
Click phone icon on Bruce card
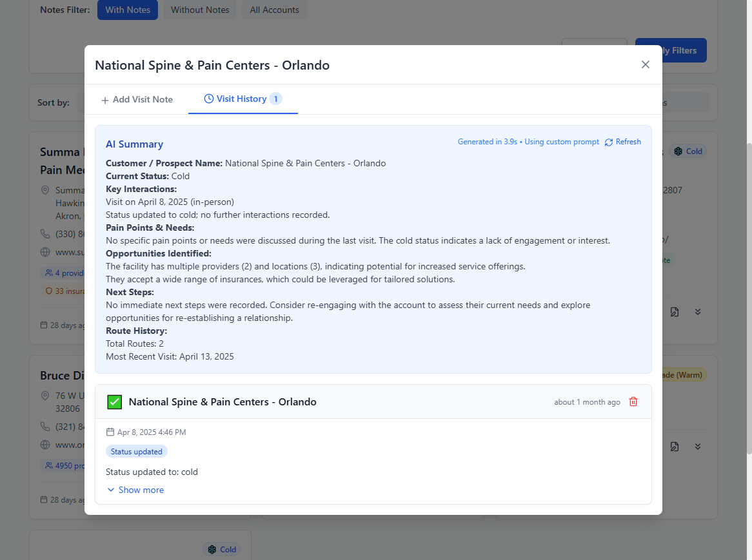[45, 427]
